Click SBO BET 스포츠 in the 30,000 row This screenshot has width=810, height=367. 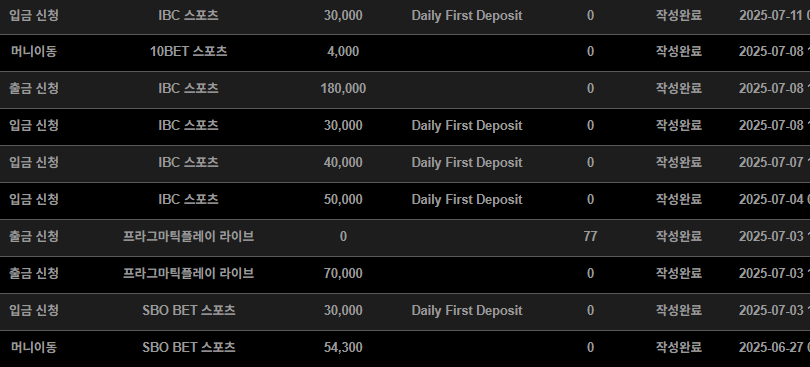click(189, 310)
